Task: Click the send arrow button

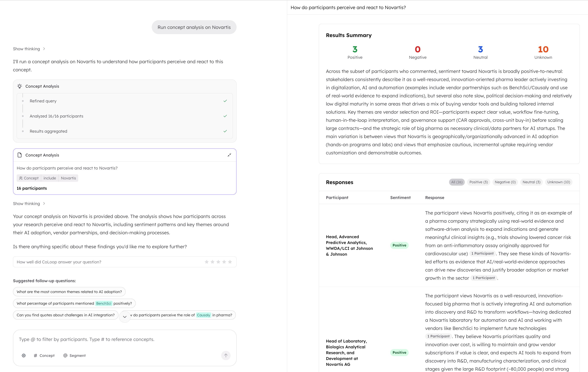Action: click(226, 355)
